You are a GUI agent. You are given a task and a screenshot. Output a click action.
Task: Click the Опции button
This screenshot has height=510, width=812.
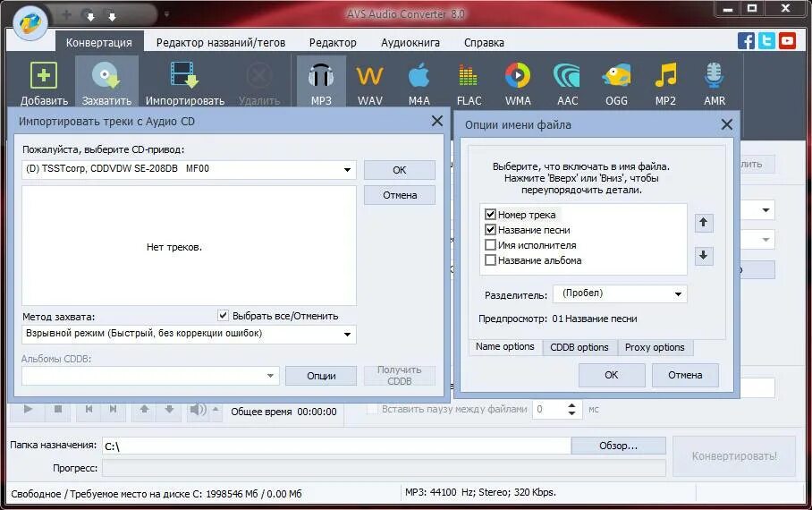coord(321,376)
